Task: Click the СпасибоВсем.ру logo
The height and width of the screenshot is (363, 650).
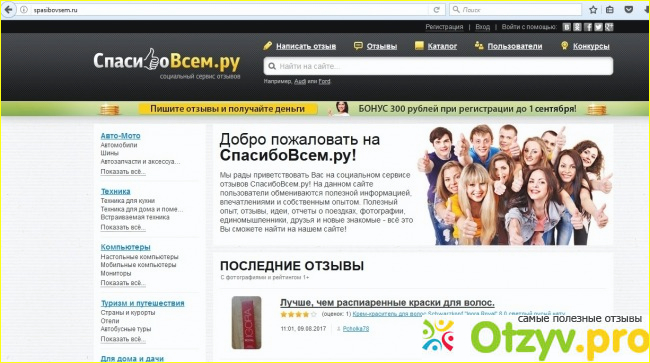Action: click(x=167, y=61)
